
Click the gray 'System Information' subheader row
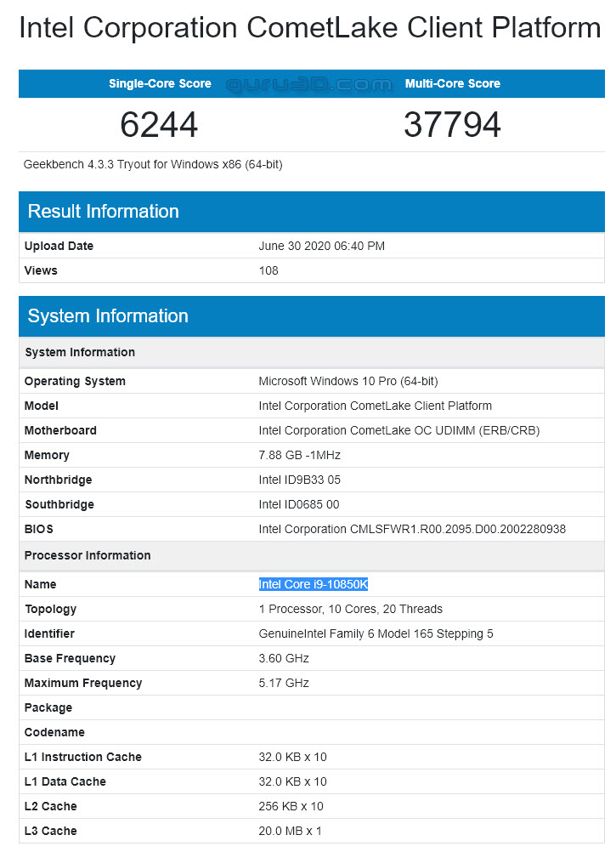312,352
